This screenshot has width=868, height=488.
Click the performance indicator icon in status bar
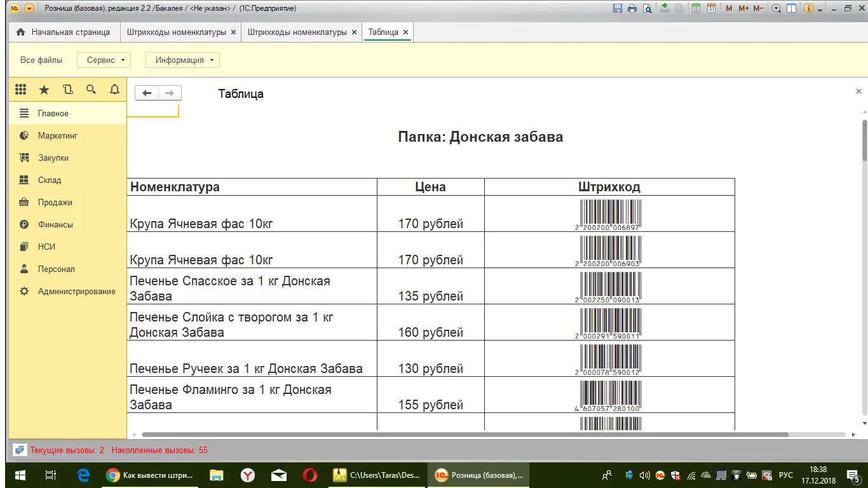point(20,450)
